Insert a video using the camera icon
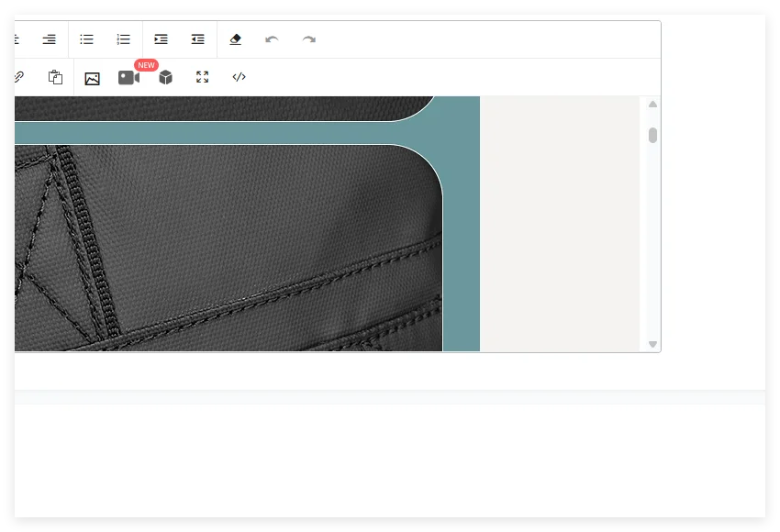The image size is (780, 532). pos(128,77)
